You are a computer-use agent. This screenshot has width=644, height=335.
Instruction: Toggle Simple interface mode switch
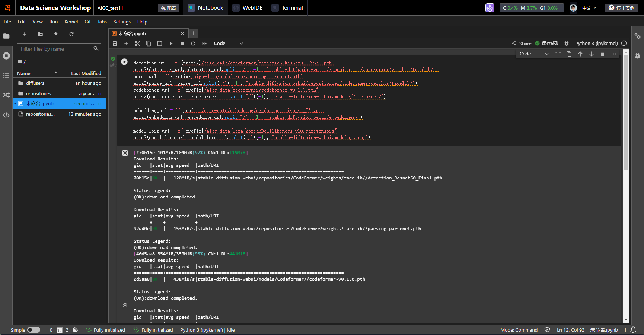point(34,330)
